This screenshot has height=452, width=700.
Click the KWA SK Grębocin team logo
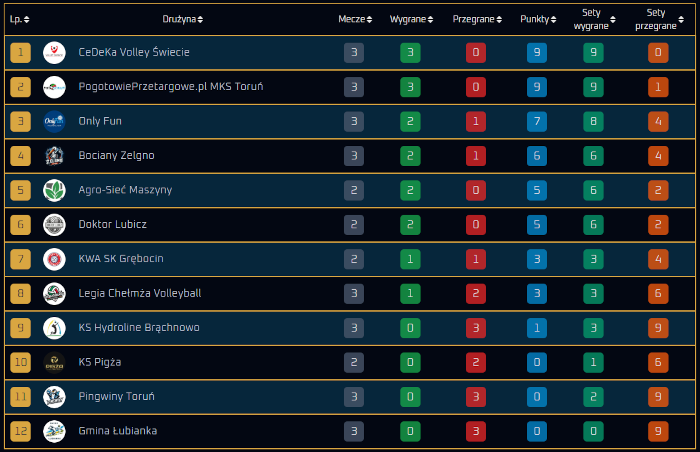(54, 259)
